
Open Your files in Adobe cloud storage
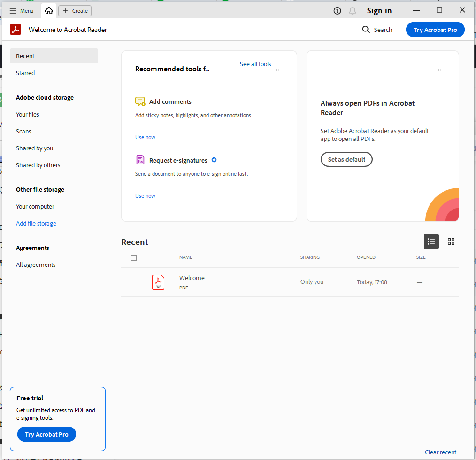coord(28,114)
